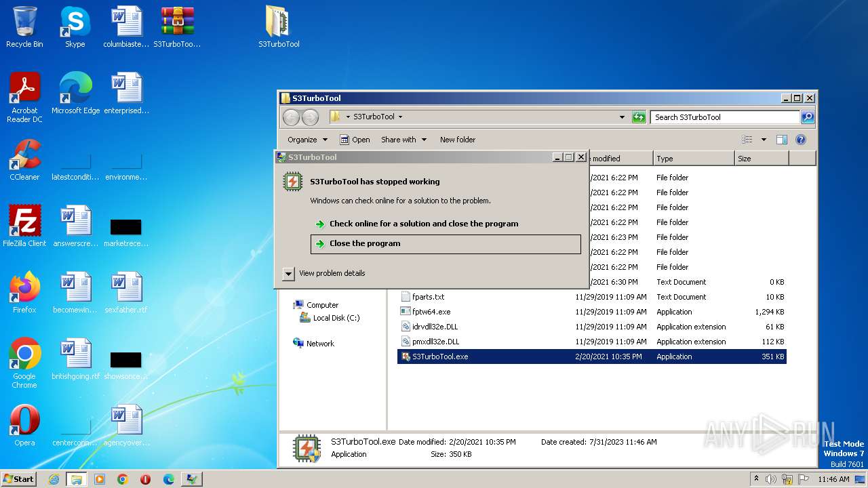868x488 pixels.
Task: Click the S3TurboTool taskbar app button
Action: tap(192, 479)
